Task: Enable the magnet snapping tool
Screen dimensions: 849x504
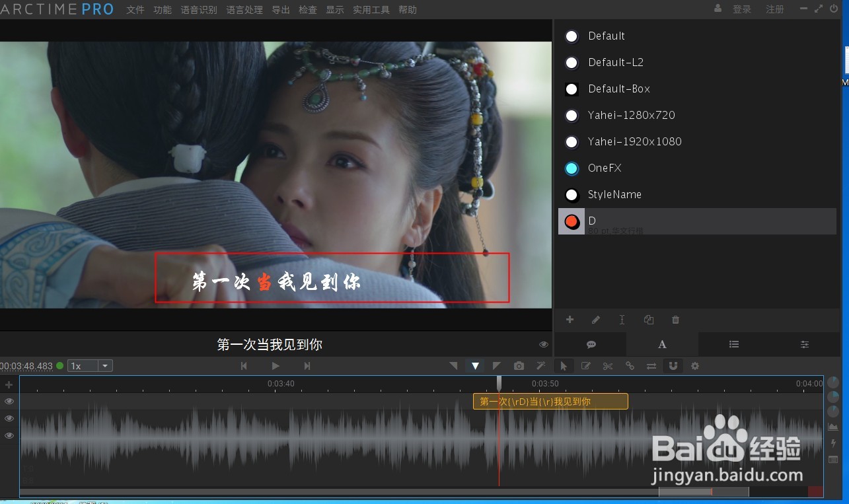Action: click(x=673, y=365)
